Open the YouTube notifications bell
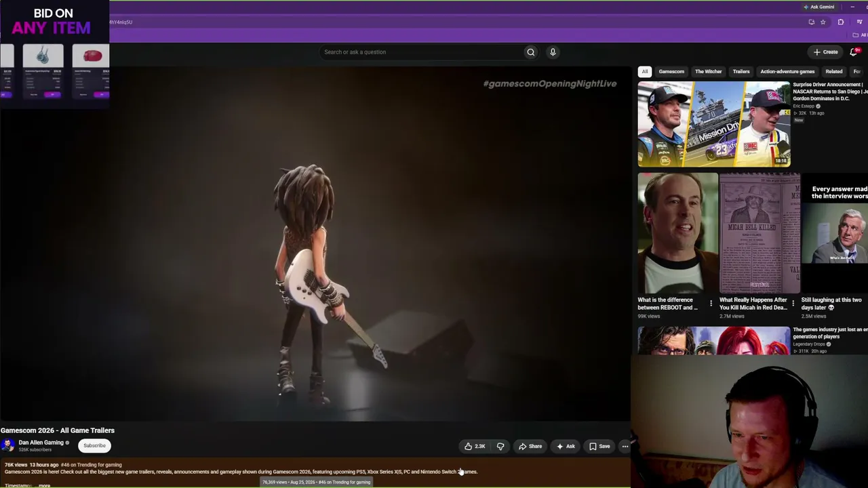 click(x=854, y=52)
